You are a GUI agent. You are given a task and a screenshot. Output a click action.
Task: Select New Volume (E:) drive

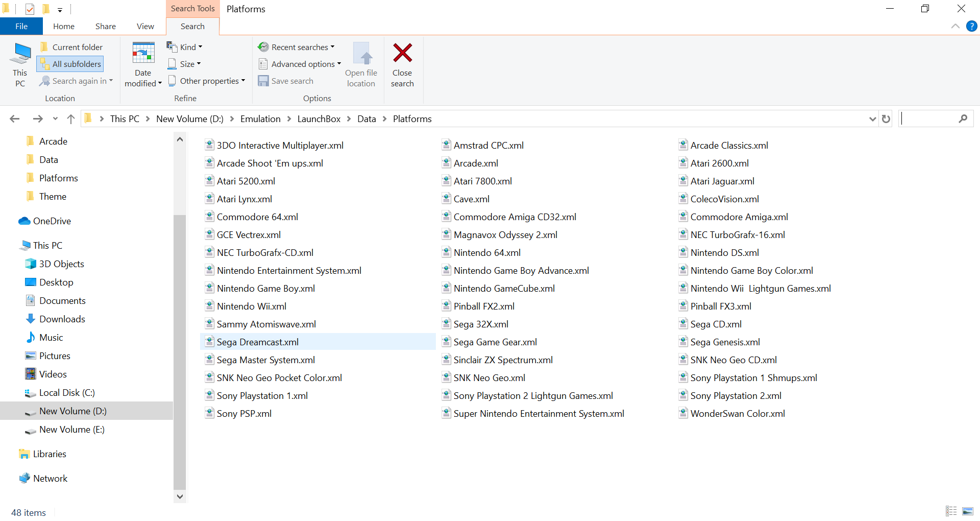pyautogui.click(x=71, y=430)
